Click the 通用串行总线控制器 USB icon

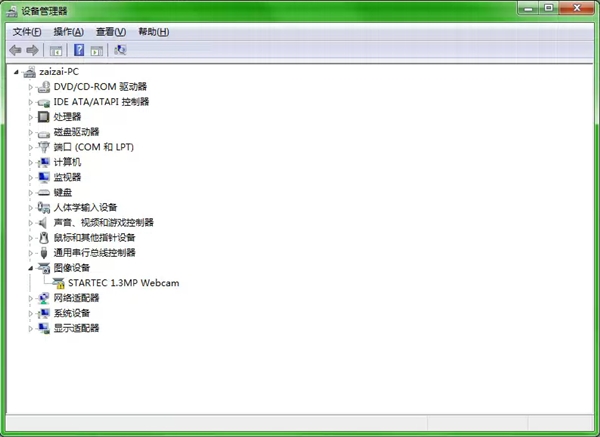coord(44,253)
